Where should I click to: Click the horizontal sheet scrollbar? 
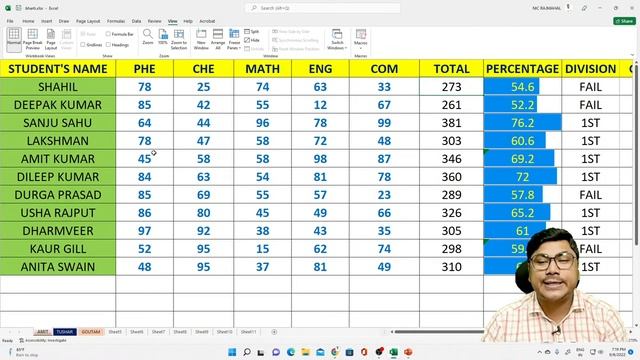(x=439, y=332)
